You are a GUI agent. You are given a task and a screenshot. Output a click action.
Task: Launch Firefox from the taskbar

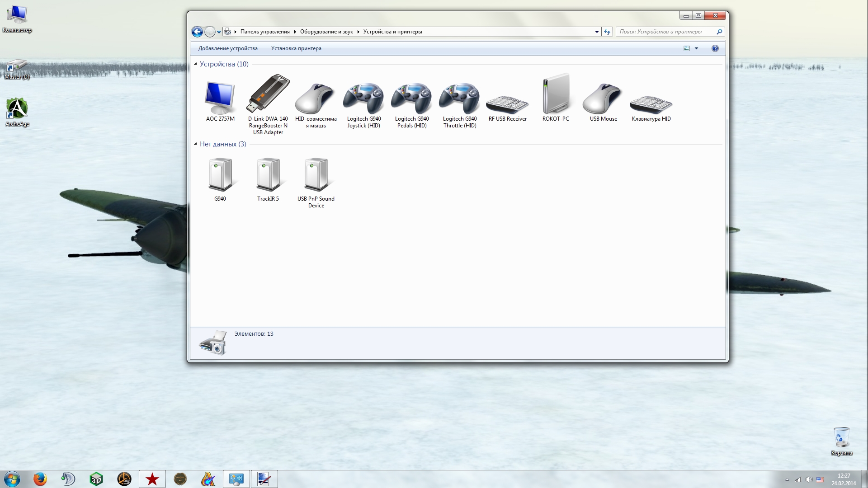point(40,479)
